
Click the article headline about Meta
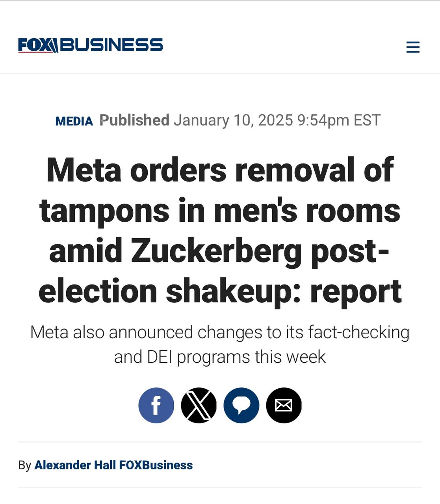tap(220, 230)
